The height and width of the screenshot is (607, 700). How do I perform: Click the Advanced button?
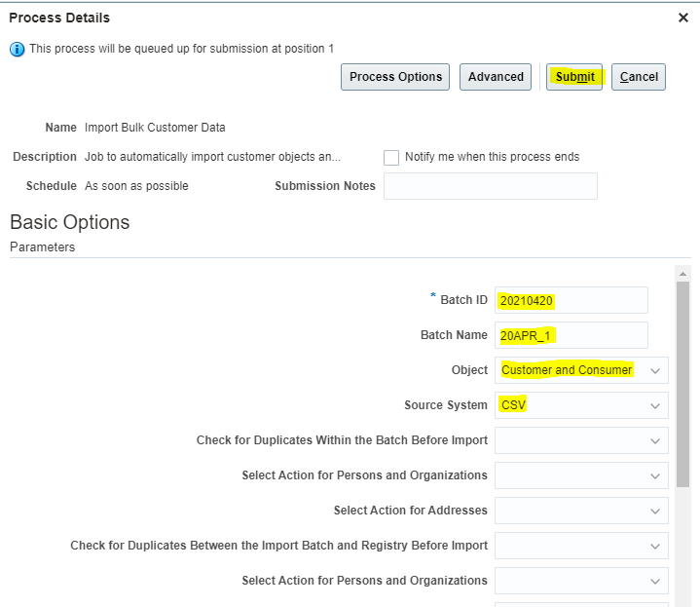point(496,77)
